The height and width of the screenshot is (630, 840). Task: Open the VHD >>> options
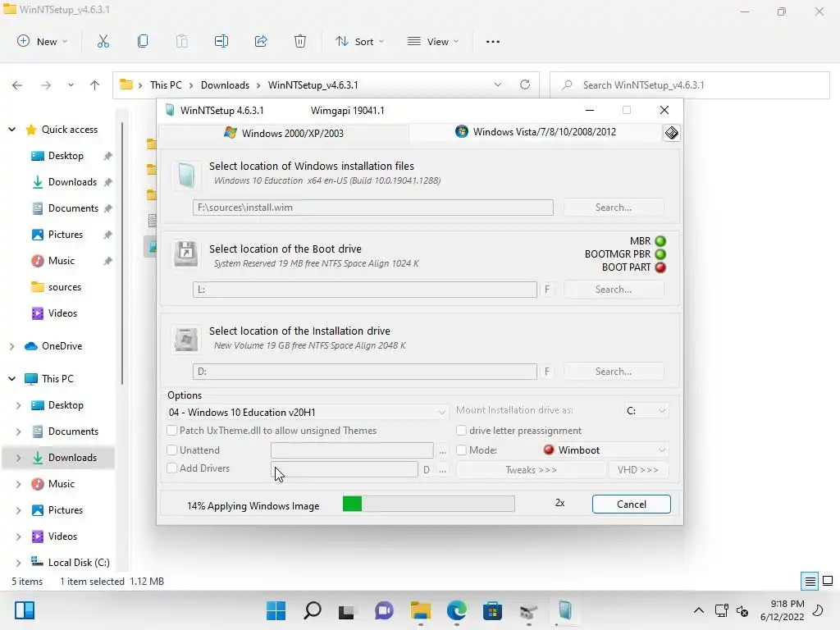(638, 470)
